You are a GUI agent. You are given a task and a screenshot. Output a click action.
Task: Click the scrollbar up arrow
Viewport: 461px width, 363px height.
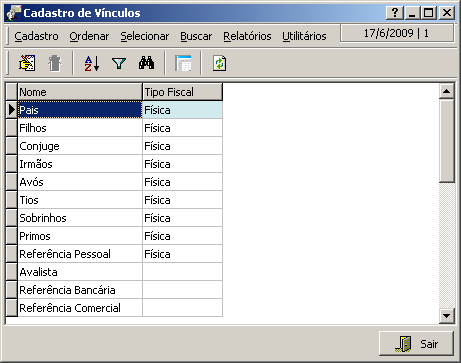[x=447, y=91]
